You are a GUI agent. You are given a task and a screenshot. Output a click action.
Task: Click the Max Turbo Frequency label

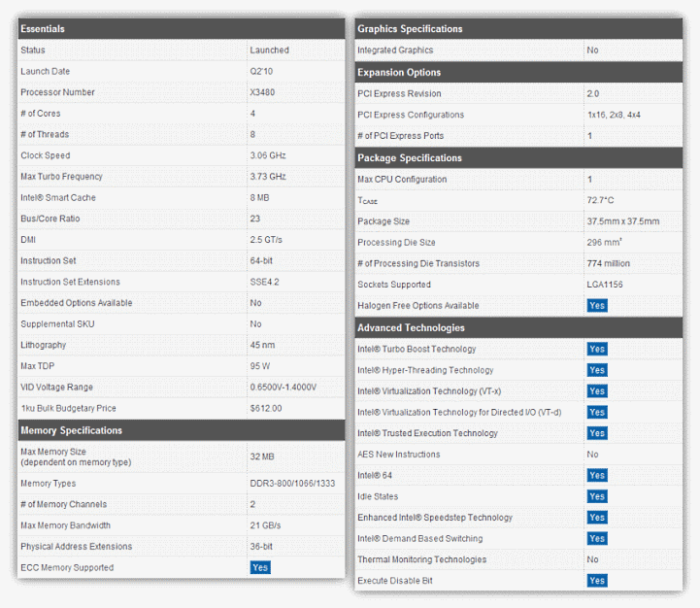click(61, 177)
